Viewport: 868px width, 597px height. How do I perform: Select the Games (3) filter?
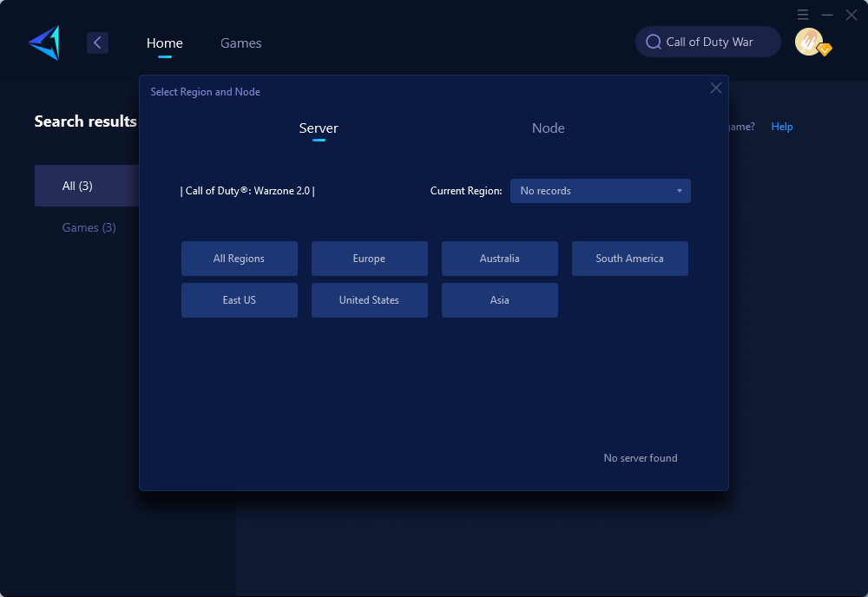pyautogui.click(x=89, y=227)
